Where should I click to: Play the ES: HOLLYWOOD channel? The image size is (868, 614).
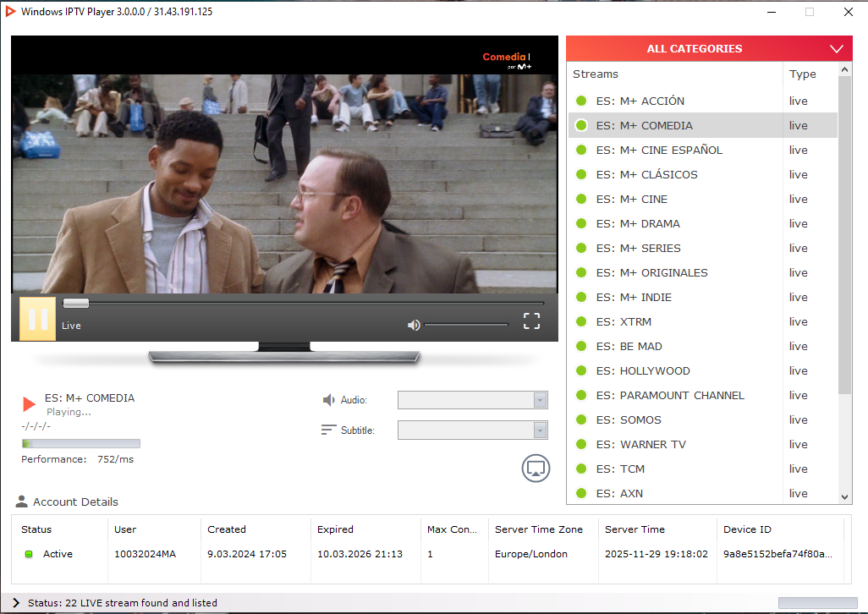642,370
